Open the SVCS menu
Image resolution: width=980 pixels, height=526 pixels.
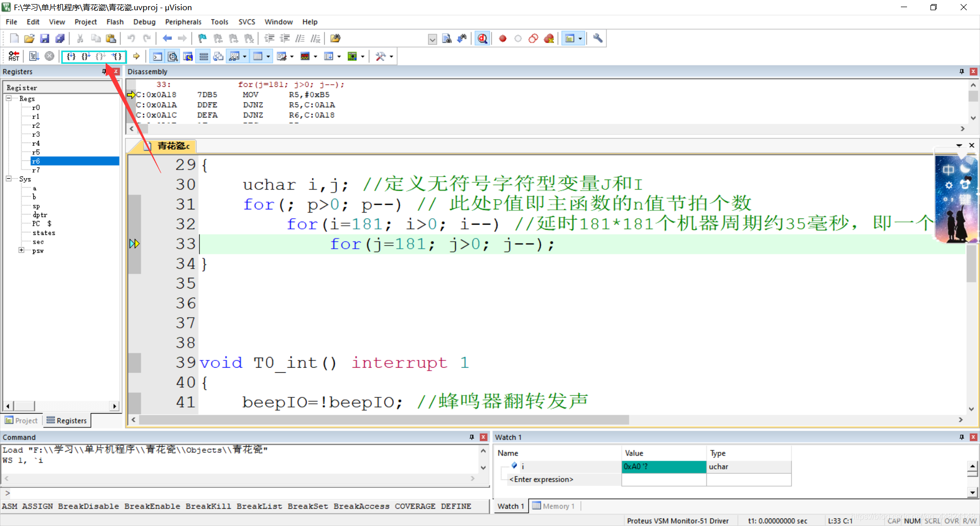point(247,22)
